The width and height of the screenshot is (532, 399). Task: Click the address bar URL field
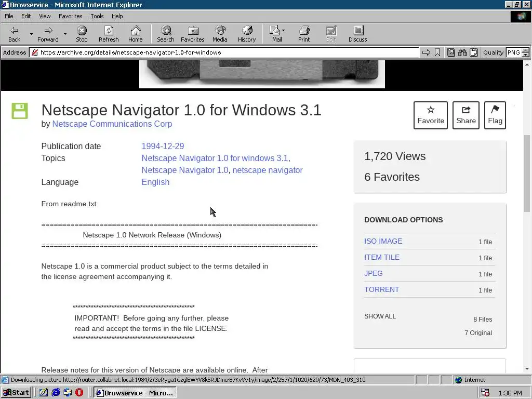coord(224,52)
